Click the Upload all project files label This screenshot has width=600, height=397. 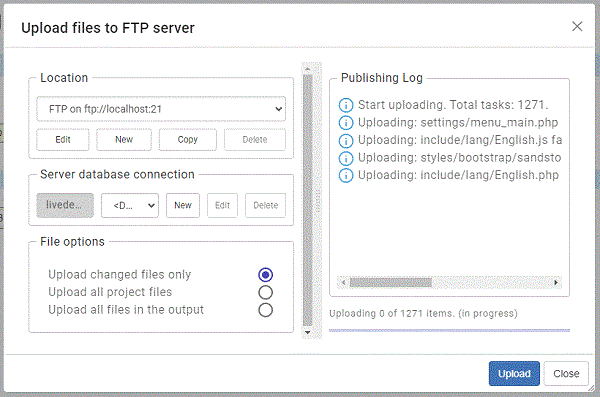(x=110, y=292)
